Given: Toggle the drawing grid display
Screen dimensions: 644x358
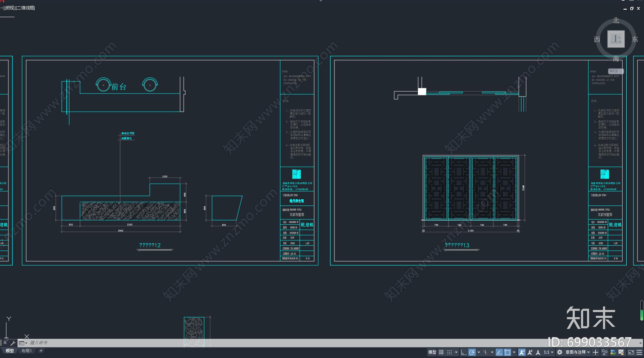Looking at the screenshot, I should click(441, 352).
